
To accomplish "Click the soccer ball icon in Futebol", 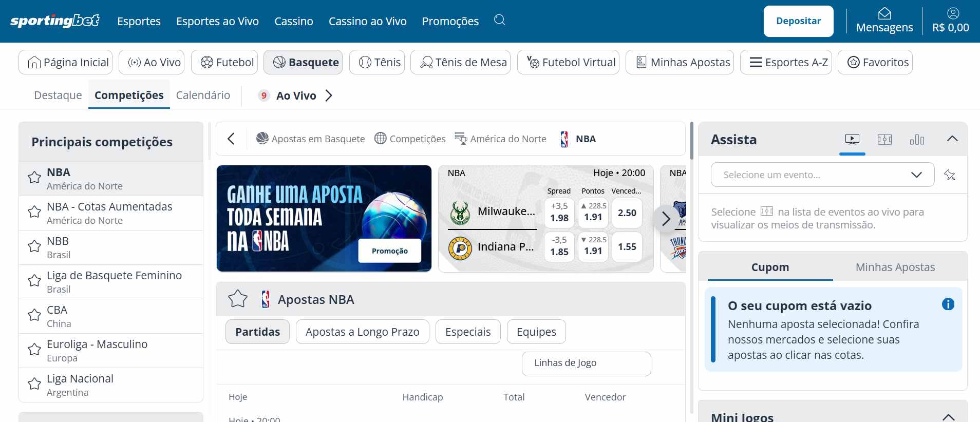I will 207,63.
